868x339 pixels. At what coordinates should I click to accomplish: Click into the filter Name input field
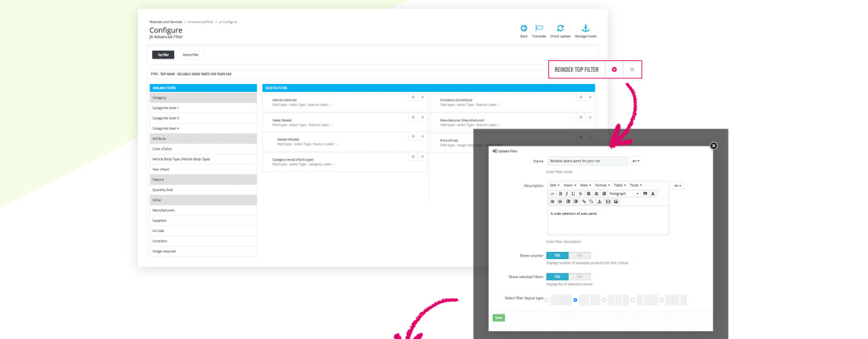[x=587, y=161]
